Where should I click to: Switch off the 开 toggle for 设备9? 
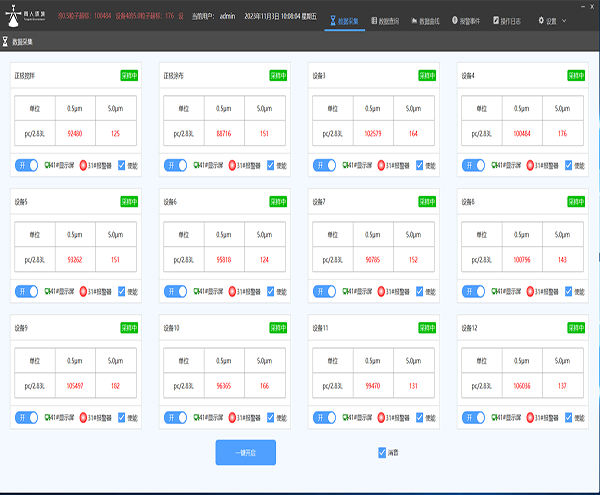[26, 417]
